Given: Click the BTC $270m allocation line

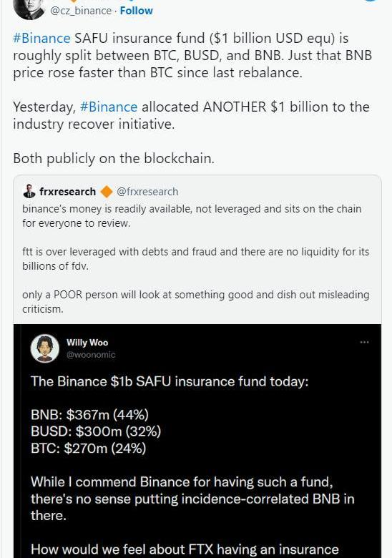Looking at the screenshot, I should (88, 448).
